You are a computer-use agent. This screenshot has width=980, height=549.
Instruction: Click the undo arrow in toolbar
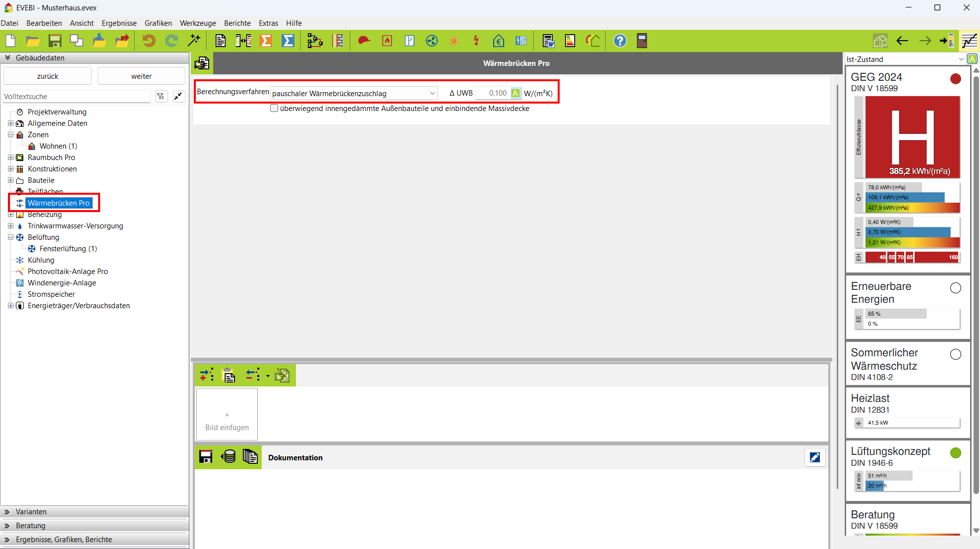pos(149,41)
